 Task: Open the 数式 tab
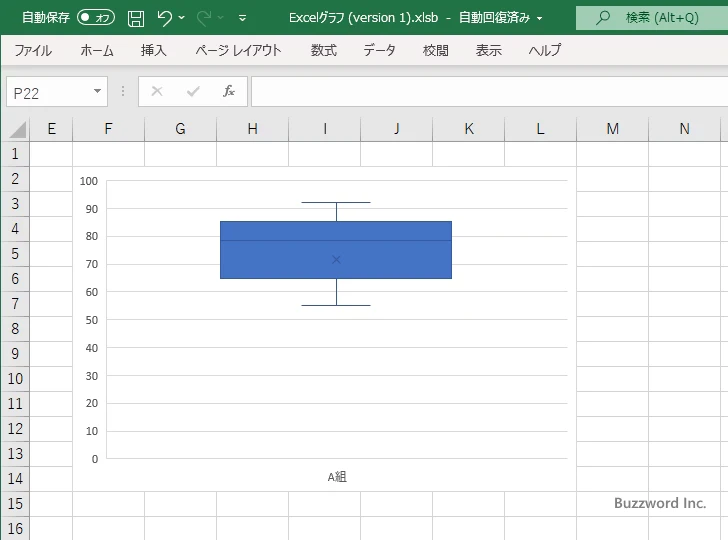(x=324, y=50)
